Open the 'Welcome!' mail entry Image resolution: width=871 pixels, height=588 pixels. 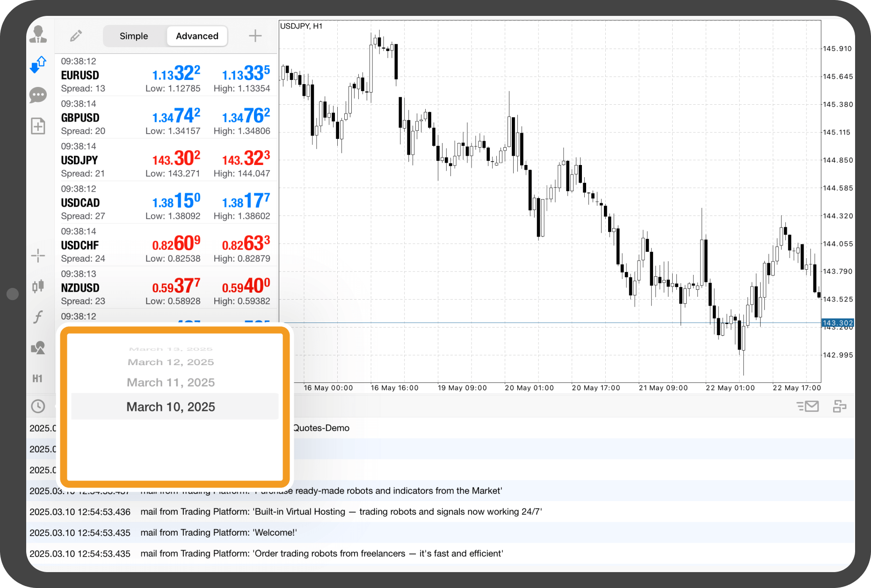[x=218, y=532]
